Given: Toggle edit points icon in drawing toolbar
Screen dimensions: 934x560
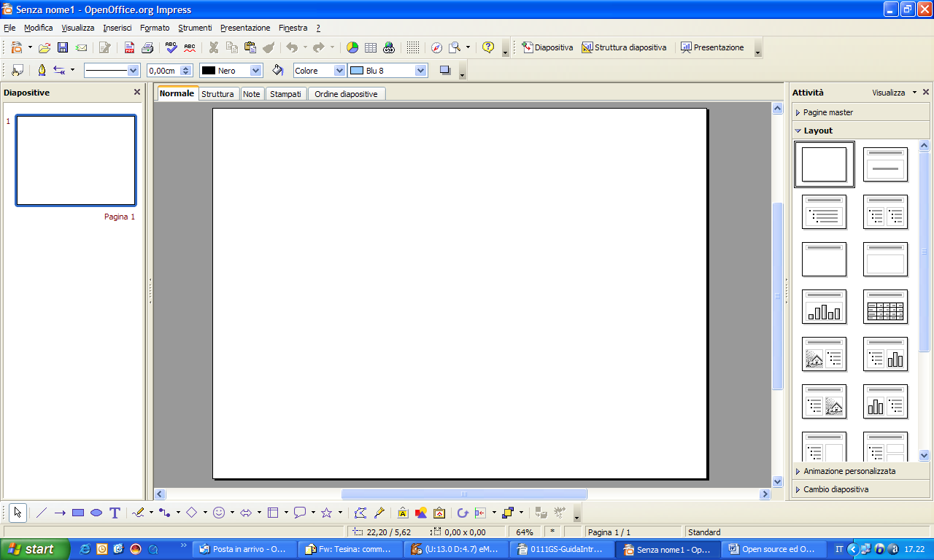Looking at the screenshot, I should [x=360, y=513].
